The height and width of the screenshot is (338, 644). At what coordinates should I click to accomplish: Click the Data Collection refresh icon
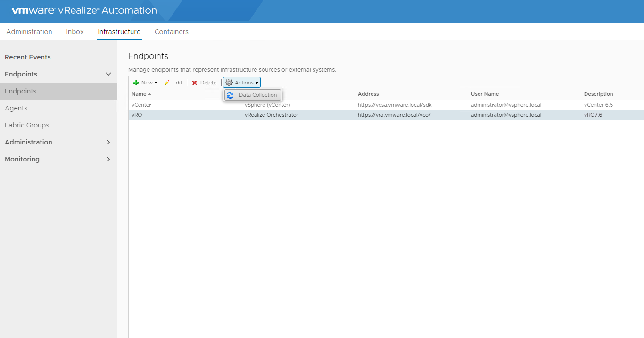tap(230, 95)
